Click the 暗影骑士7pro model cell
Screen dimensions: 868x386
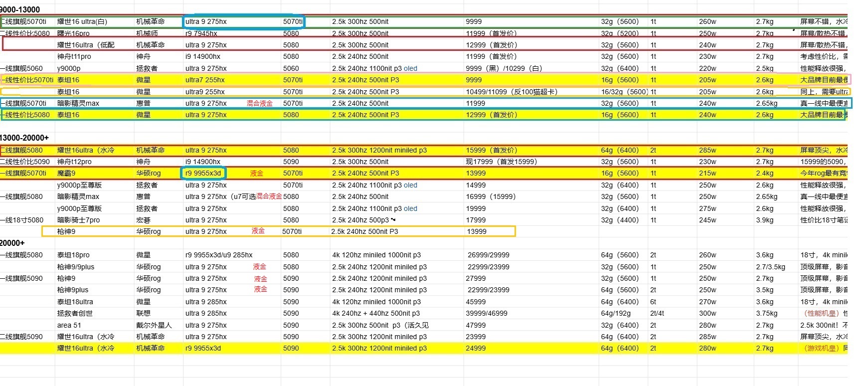click(78, 220)
